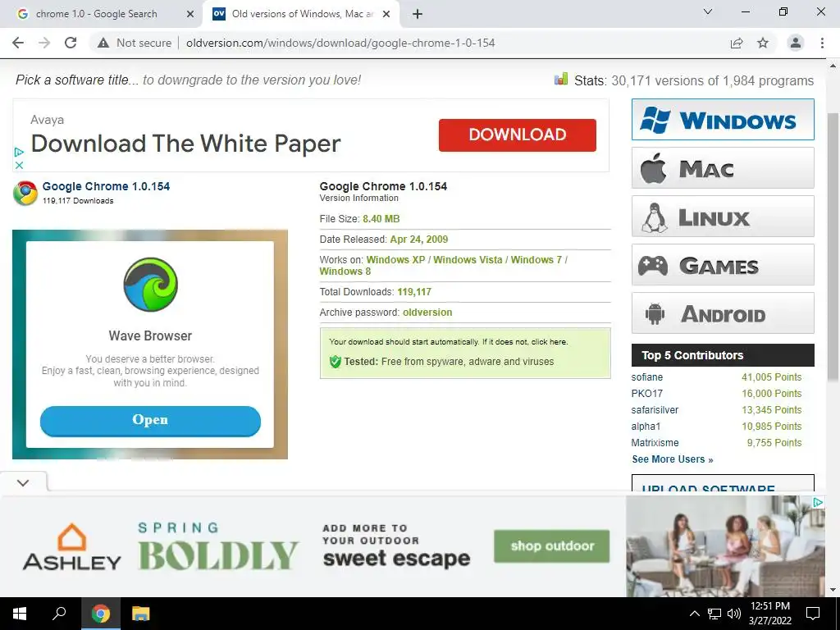Screen dimensions: 840x630
Task: Share this page via the share icon
Action: [737, 43]
